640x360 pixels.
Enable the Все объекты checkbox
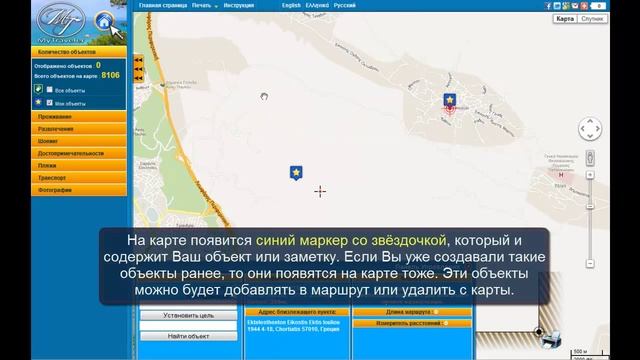[49, 89]
